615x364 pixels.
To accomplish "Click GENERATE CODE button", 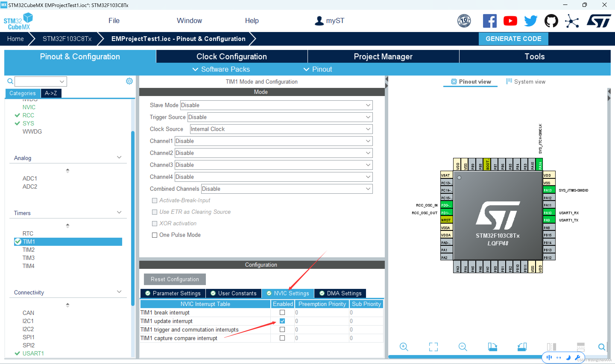I will coord(514,39).
